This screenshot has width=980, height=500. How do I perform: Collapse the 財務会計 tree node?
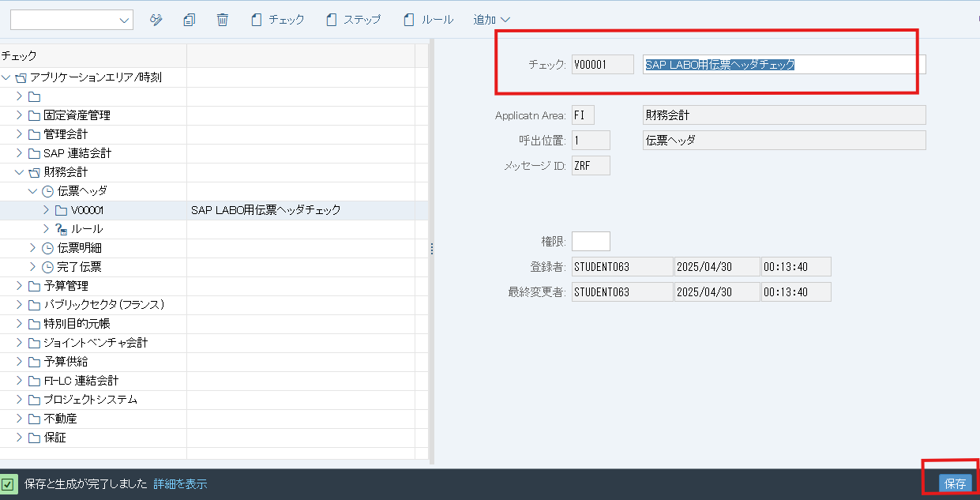point(20,172)
